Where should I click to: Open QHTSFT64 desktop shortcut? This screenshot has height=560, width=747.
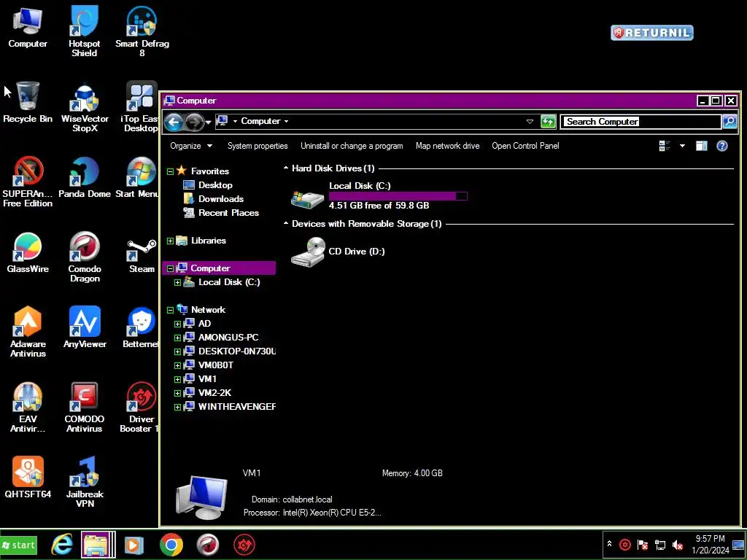28,477
